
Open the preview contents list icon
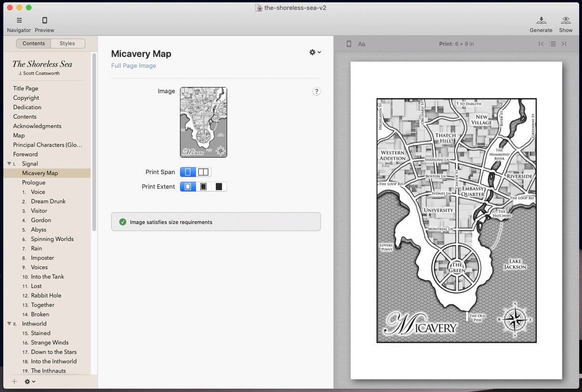coord(552,44)
